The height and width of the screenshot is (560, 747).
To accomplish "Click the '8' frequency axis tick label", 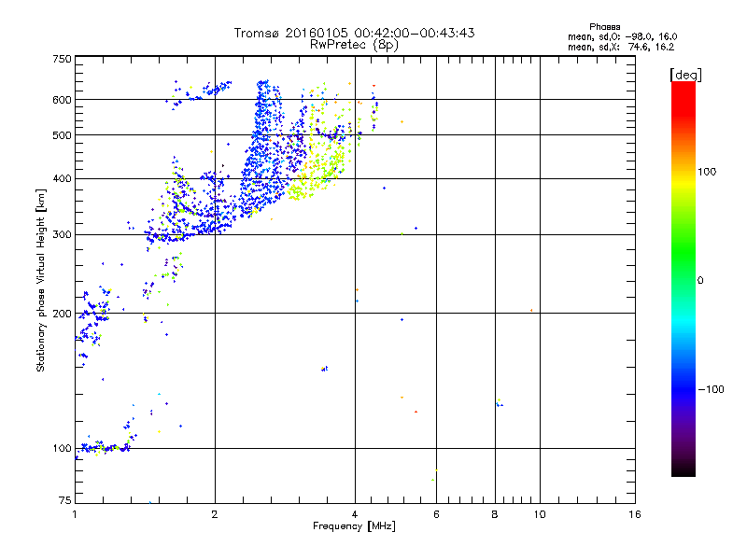I will tap(495, 514).
